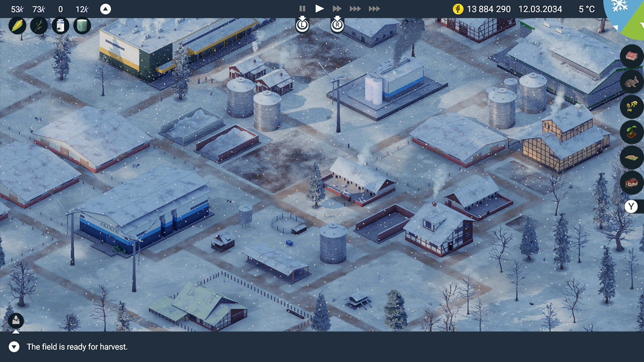Select the canola flower crops icon
Screen dimensions: 644x362
[x=631, y=107]
